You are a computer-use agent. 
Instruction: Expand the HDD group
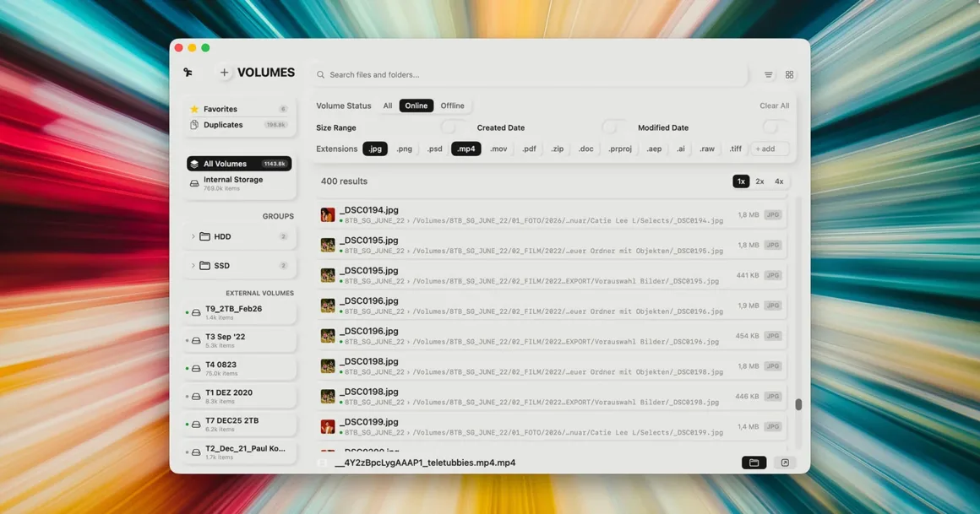click(193, 236)
